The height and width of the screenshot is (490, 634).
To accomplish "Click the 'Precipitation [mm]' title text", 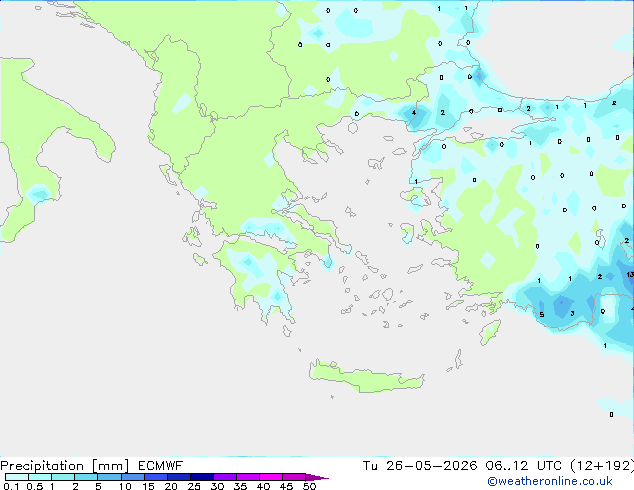I will pyautogui.click(x=65, y=466).
